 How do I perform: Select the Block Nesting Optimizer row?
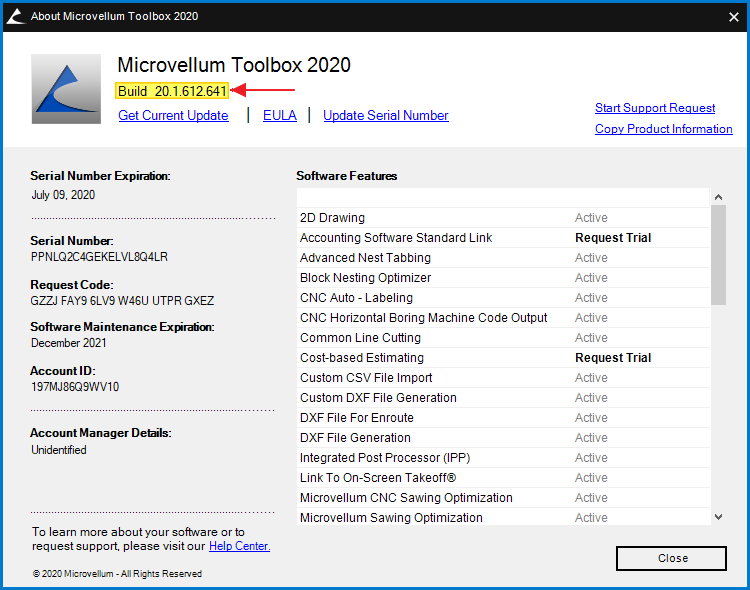[x=503, y=278]
